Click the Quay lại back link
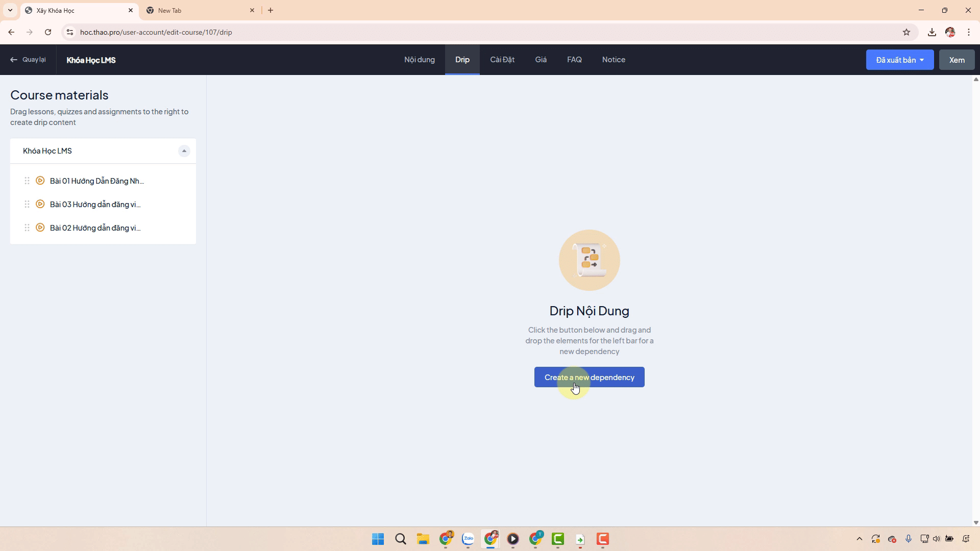This screenshot has width=980, height=551. (x=28, y=60)
